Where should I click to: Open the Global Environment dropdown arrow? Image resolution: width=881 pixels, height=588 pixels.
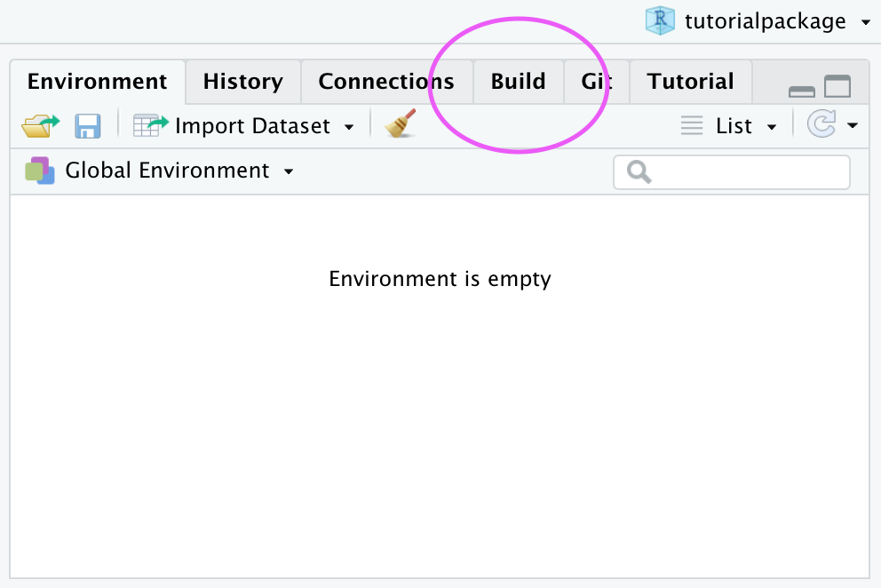coord(288,171)
